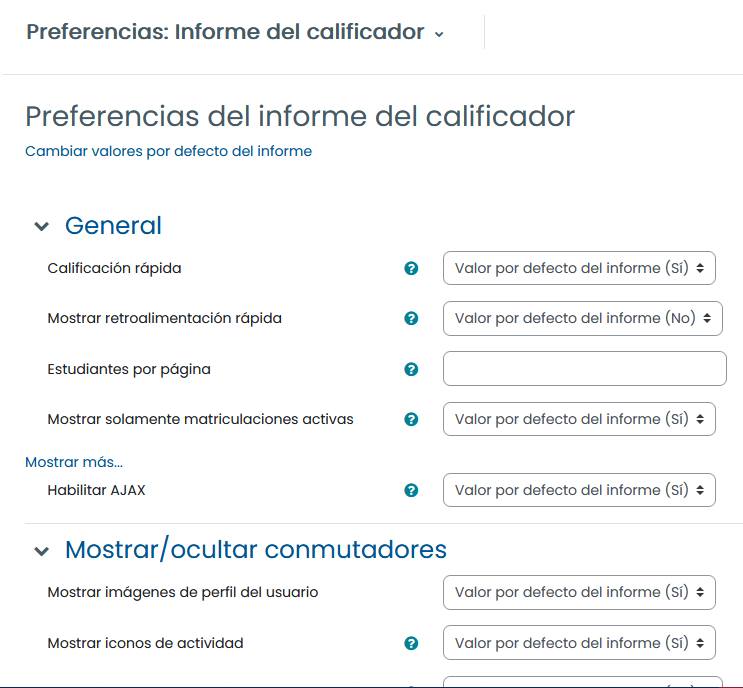Image resolution: width=743 pixels, height=688 pixels.
Task: Open help for Habilitar AJAX
Action: 411,490
